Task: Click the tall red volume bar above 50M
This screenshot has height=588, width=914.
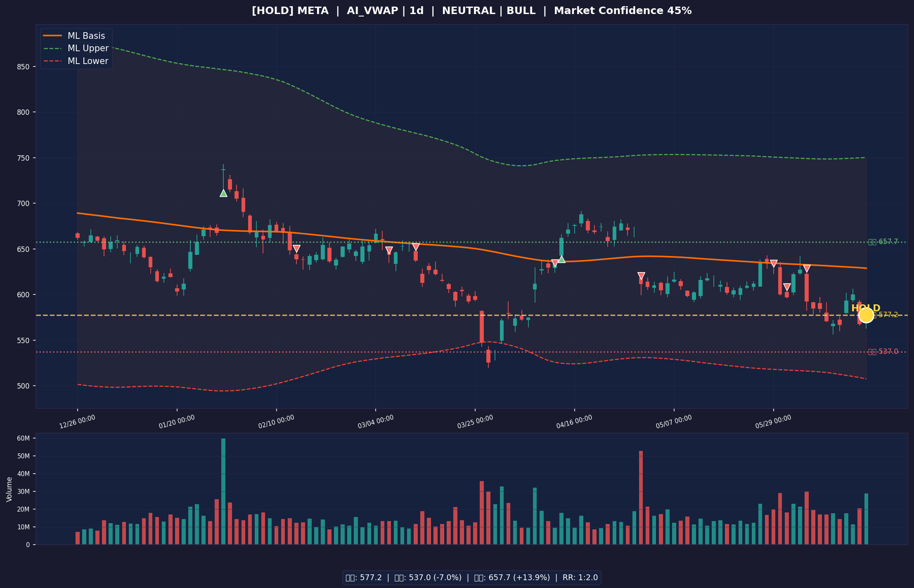Action: 641,498
